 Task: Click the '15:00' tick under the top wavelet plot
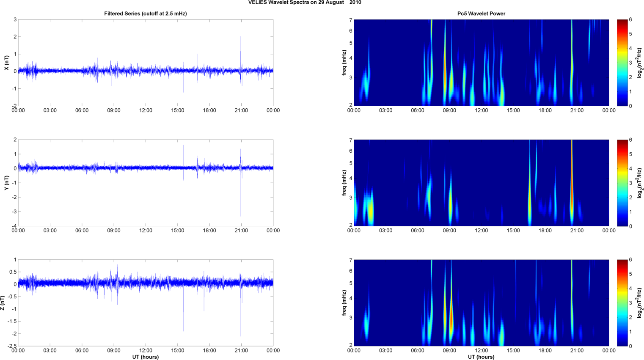click(513, 110)
